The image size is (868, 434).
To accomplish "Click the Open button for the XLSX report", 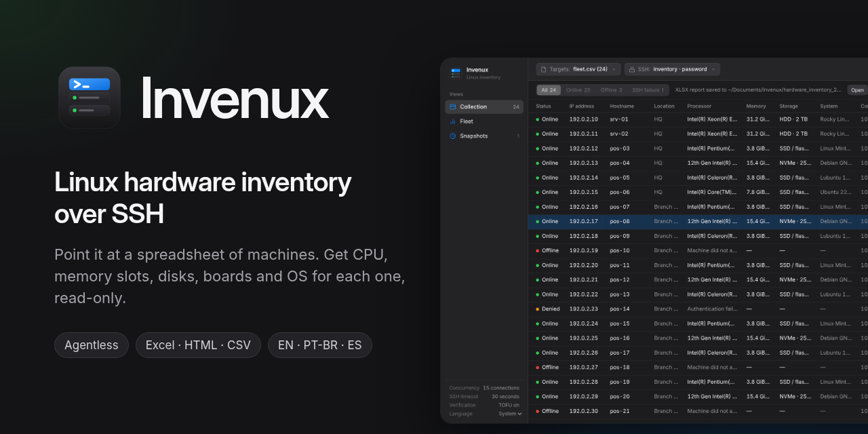I will [857, 90].
